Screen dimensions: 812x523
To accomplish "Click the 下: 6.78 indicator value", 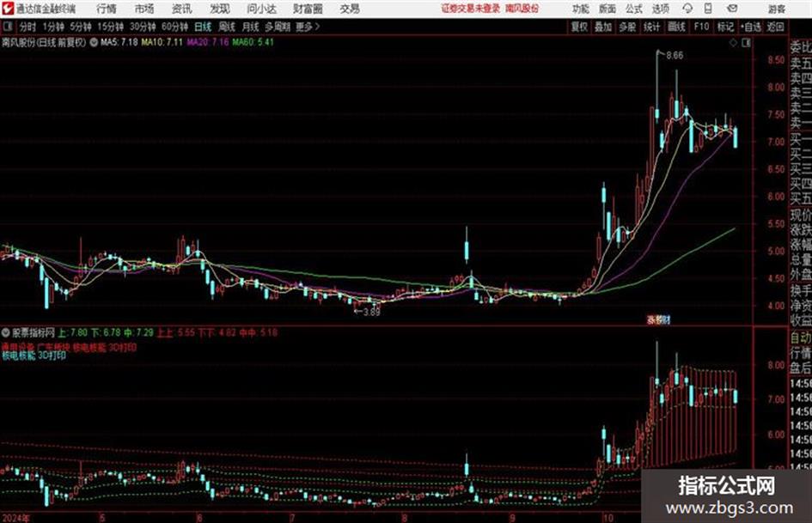I will pyautogui.click(x=106, y=332).
